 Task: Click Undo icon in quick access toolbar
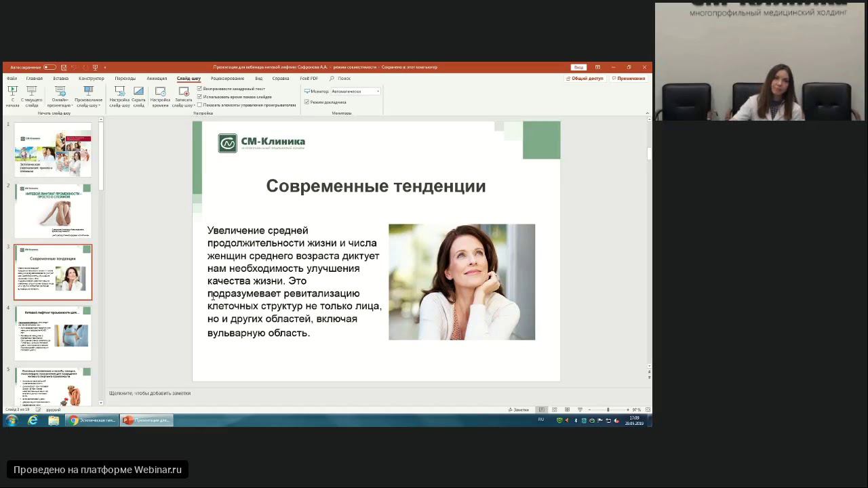[74, 67]
